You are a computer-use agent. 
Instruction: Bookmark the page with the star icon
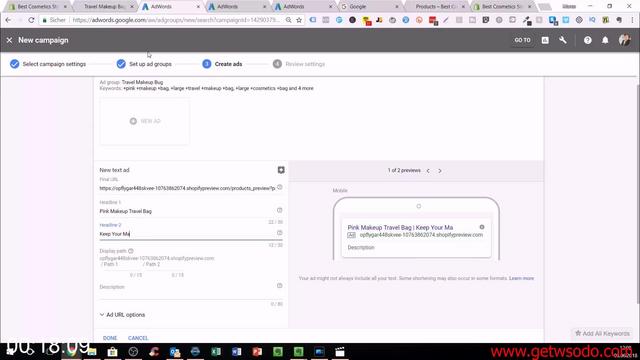pyautogui.click(x=299, y=20)
